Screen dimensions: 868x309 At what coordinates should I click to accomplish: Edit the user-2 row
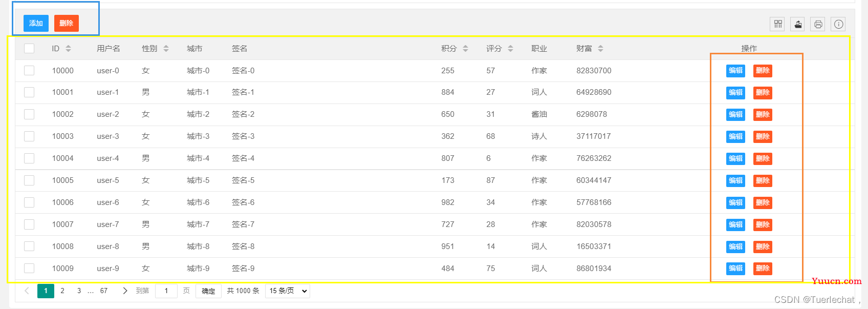(x=735, y=115)
